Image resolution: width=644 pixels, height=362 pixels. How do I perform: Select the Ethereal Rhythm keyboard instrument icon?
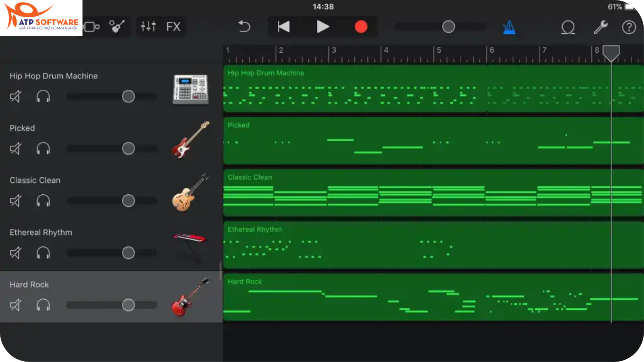(x=190, y=241)
